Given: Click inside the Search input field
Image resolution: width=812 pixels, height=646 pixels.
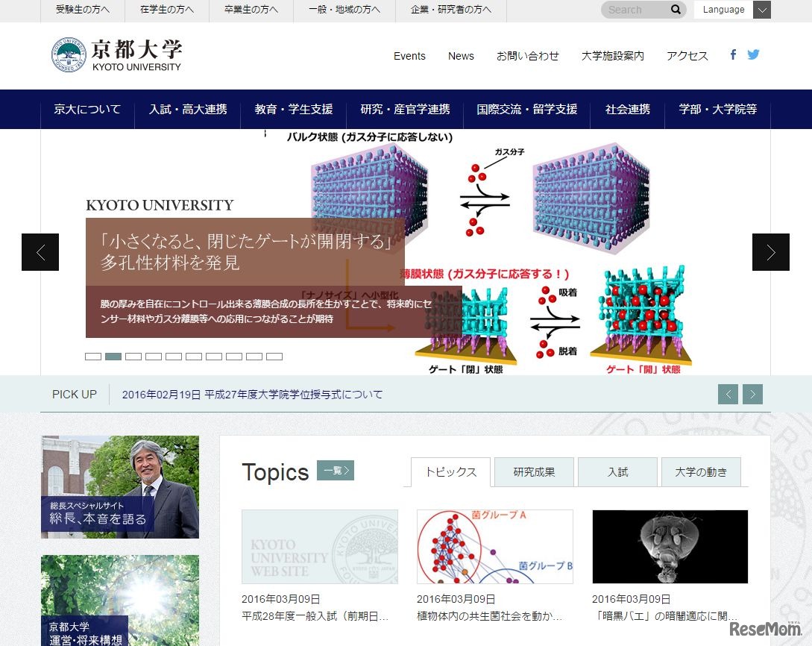Looking at the screenshot, I should pyautogui.click(x=638, y=10).
